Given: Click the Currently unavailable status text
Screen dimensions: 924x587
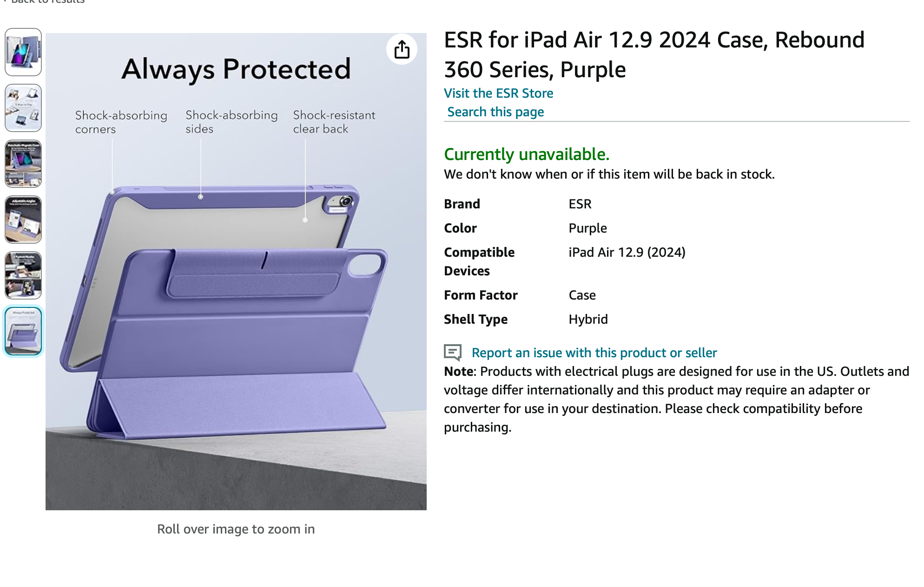Looking at the screenshot, I should pos(527,154).
